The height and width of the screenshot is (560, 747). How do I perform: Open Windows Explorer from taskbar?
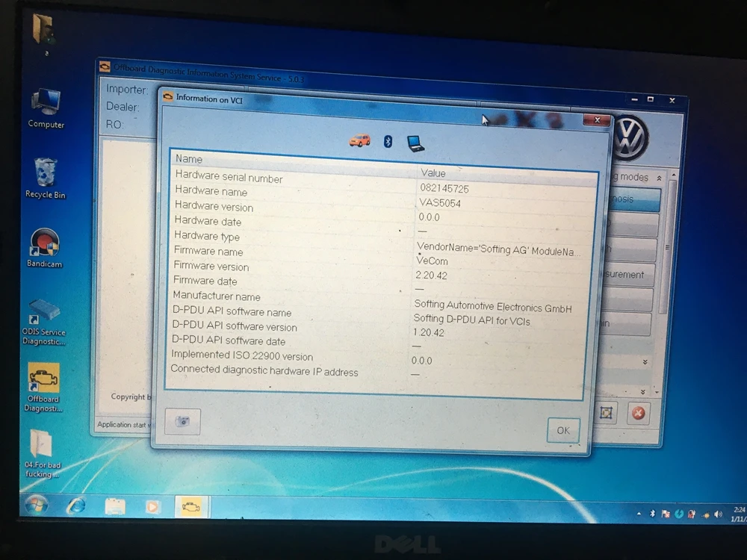(x=115, y=507)
